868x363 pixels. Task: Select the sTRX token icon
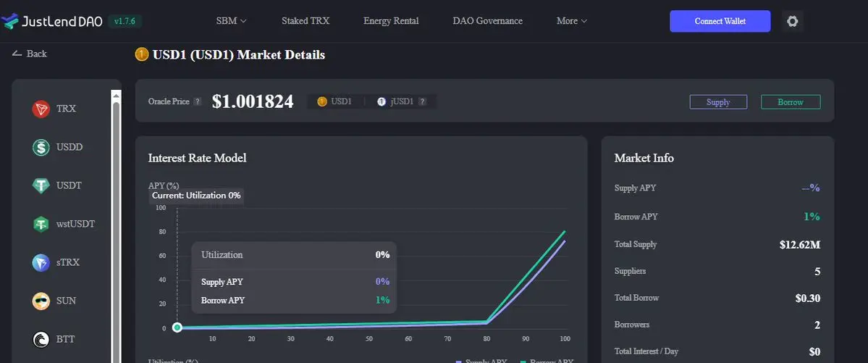[x=41, y=263]
